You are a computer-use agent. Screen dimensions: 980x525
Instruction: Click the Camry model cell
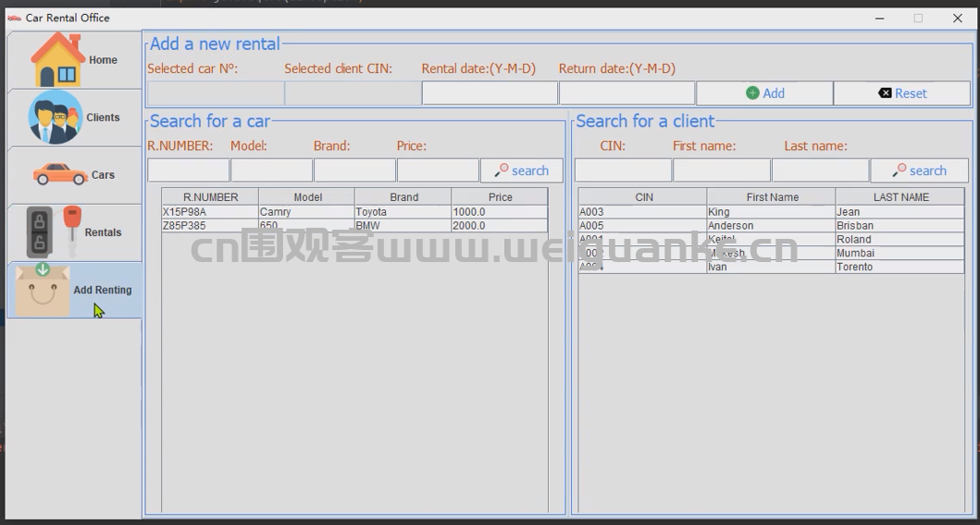click(x=307, y=212)
